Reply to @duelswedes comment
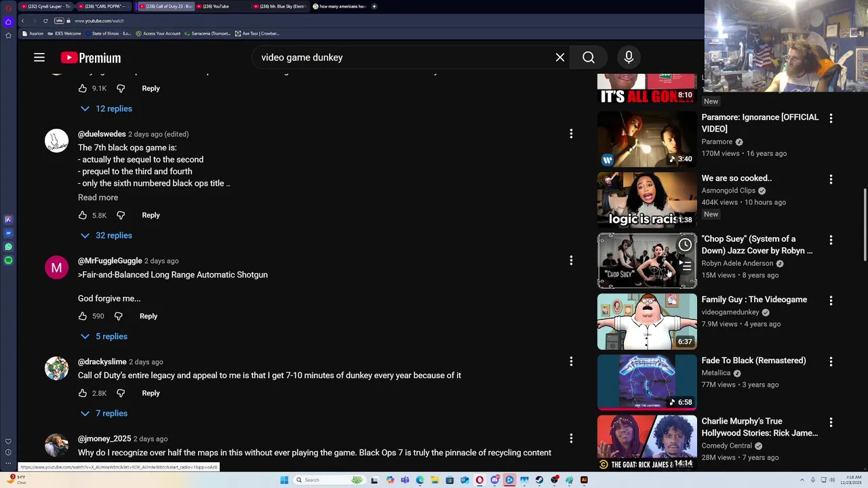868x488 pixels. pyautogui.click(x=151, y=215)
